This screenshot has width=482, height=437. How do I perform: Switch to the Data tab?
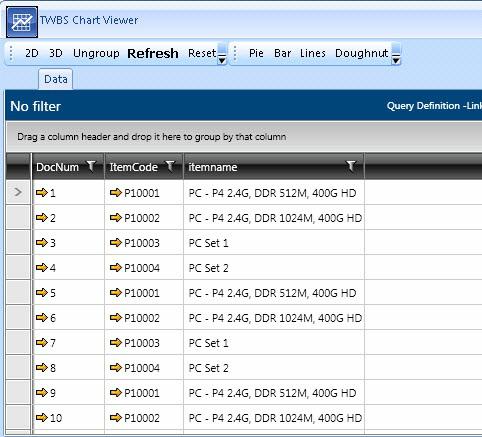(56, 79)
